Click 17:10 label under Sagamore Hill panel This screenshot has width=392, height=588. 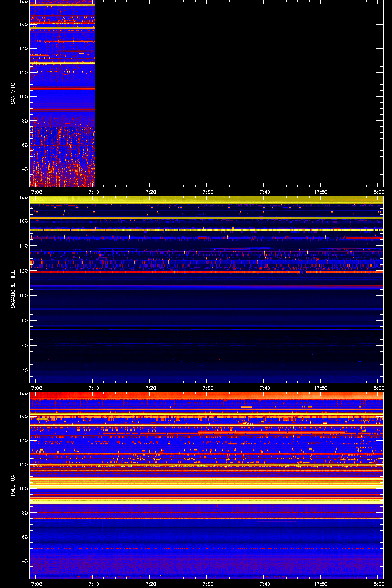click(93, 388)
